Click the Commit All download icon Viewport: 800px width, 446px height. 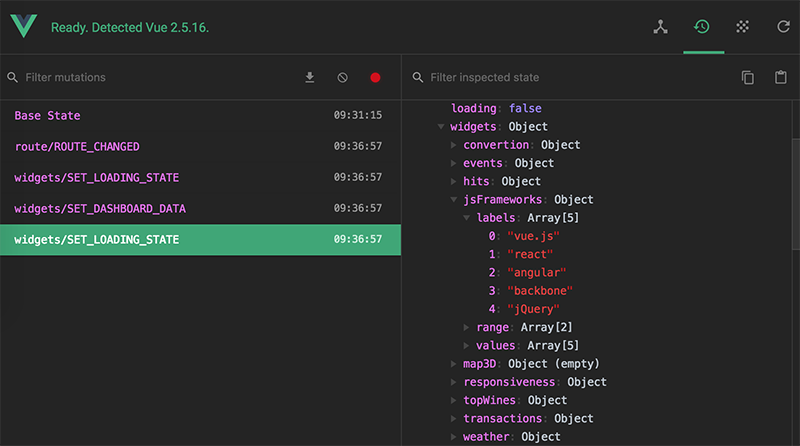coord(310,78)
